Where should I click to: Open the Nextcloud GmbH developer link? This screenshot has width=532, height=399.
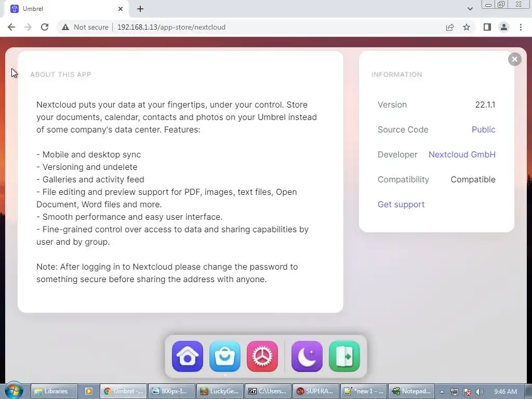coord(462,154)
